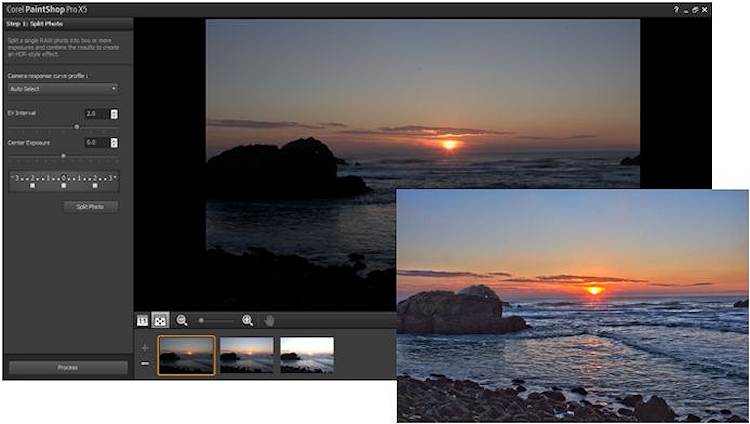Image resolution: width=750 pixels, height=424 pixels.
Task: Open help with the question mark icon
Action: point(676,8)
